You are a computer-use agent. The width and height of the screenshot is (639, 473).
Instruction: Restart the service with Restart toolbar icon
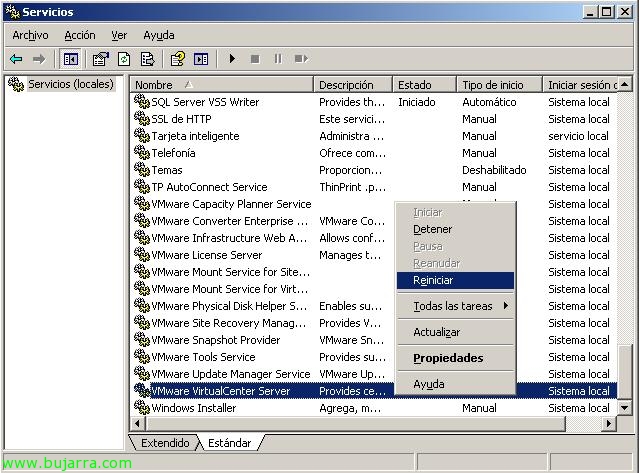point(301,59)
